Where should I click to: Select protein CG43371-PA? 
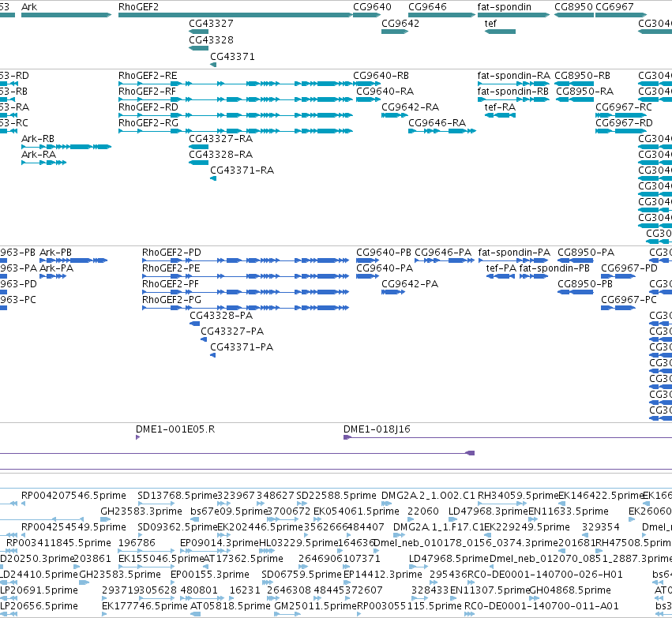212,355
